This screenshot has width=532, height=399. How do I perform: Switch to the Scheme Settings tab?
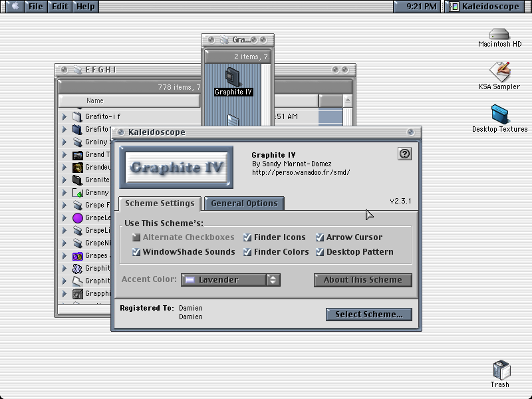[160, 203]
